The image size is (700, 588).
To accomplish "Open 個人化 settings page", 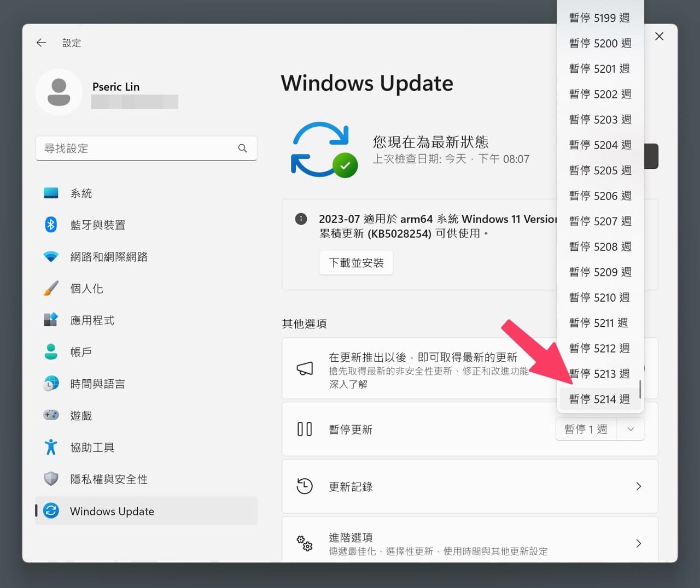I will coord(146,288).
